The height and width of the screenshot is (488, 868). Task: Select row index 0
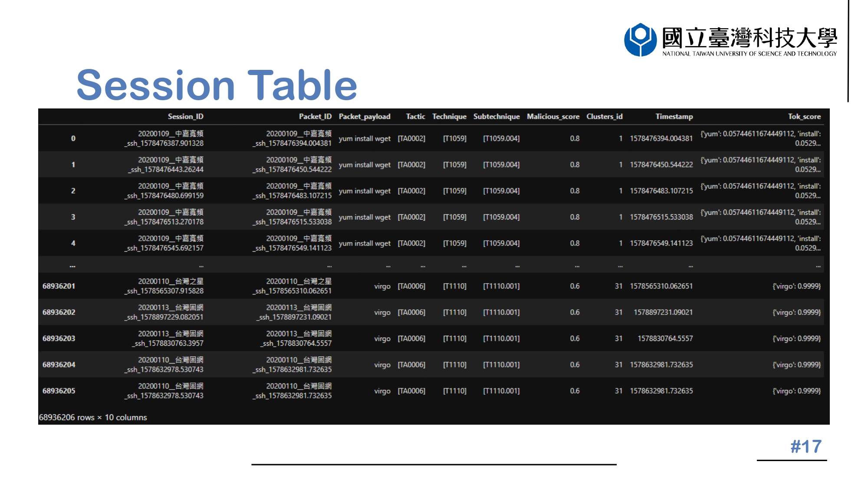[x=73, y=138]
